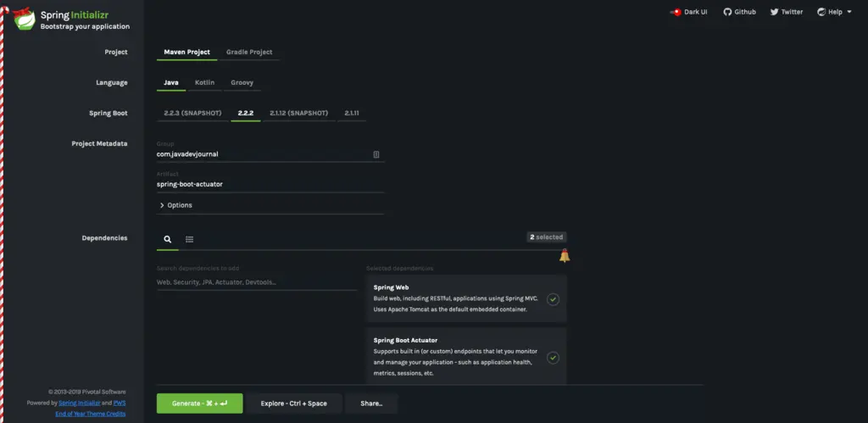Switch to the dependency search tab icon
Image resolution: width=868 pixels, height=423 pixels.
click(x=167, y=239)
